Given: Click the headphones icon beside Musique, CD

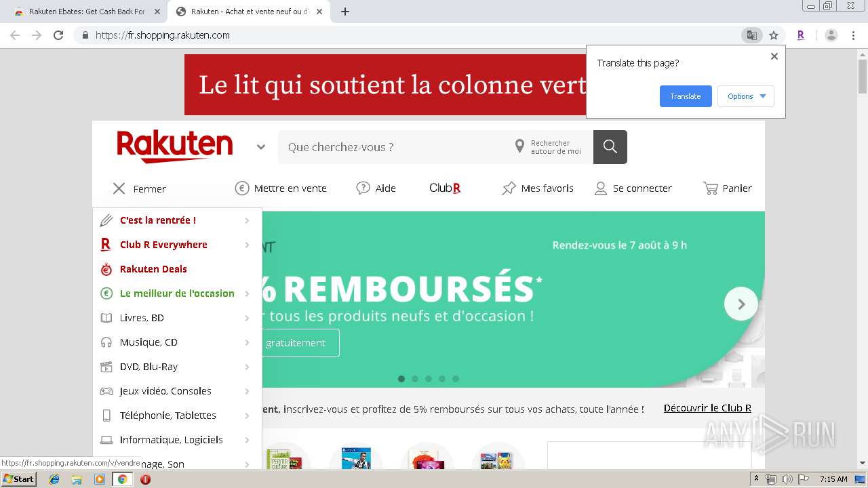Looking at the screenshot, I should point(106,342).
